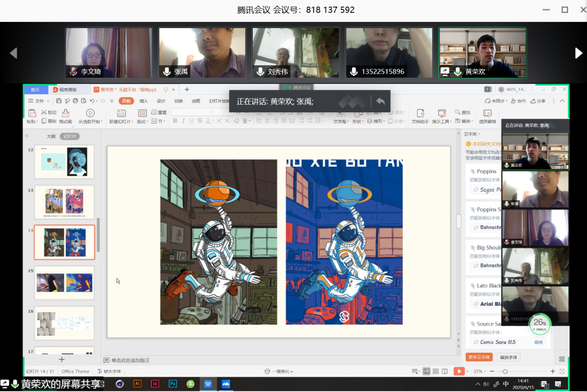Open the Selection Pane (选择窗格) icon

[487, 114]
